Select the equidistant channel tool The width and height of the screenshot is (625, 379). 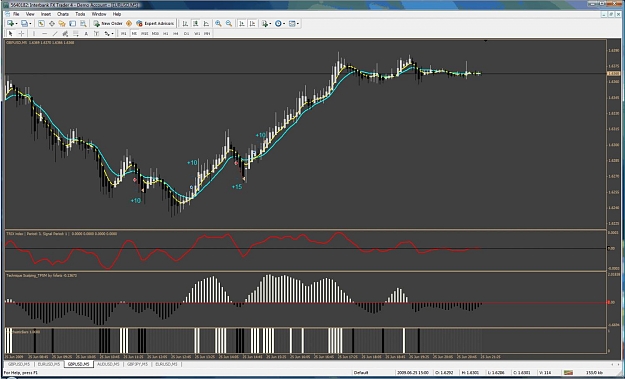point(65,33)
